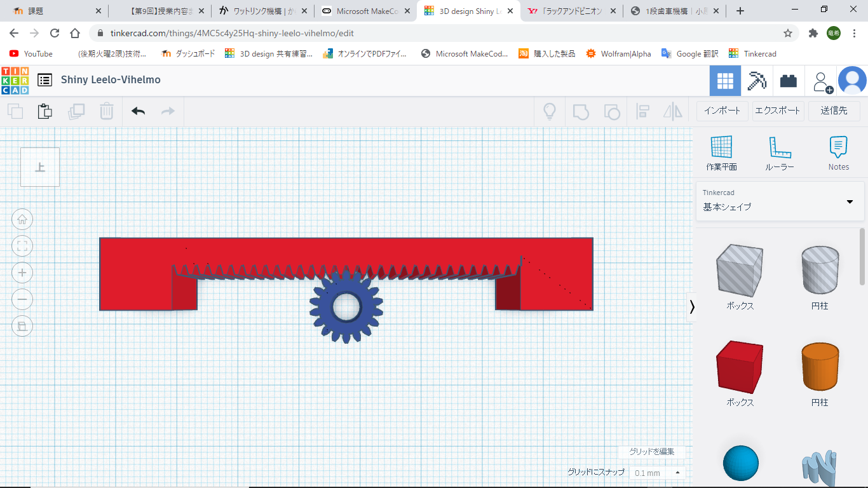Zoom in with plus button
The width and height of the screenshot is (868, 488).
click(x=22, y=273)
